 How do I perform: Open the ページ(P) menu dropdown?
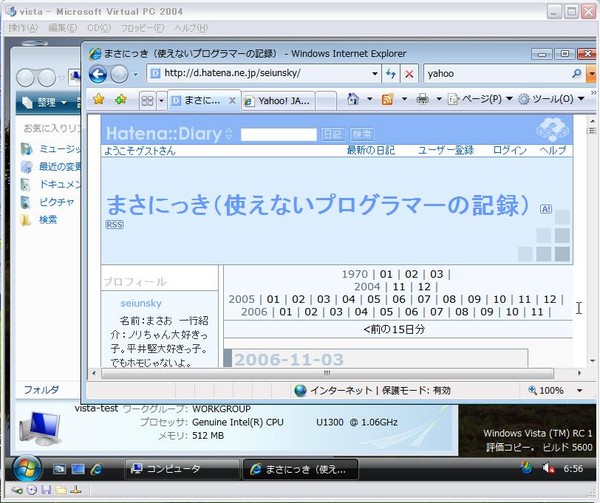[x=480, y=99]
